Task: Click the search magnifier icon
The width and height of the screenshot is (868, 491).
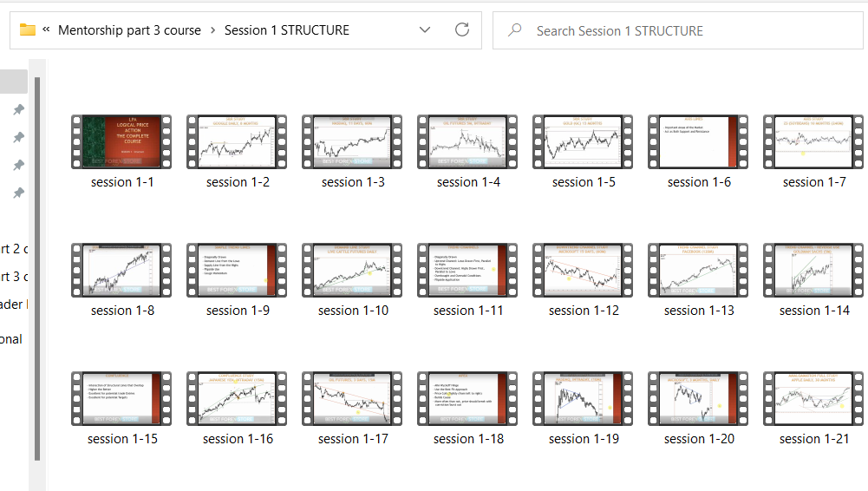Action: 515,30
